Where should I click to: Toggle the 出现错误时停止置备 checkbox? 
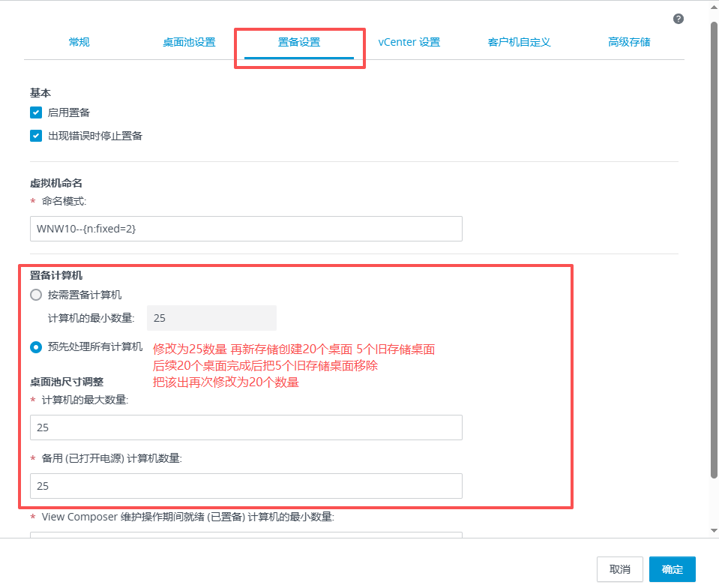click(x=35, y=136)
